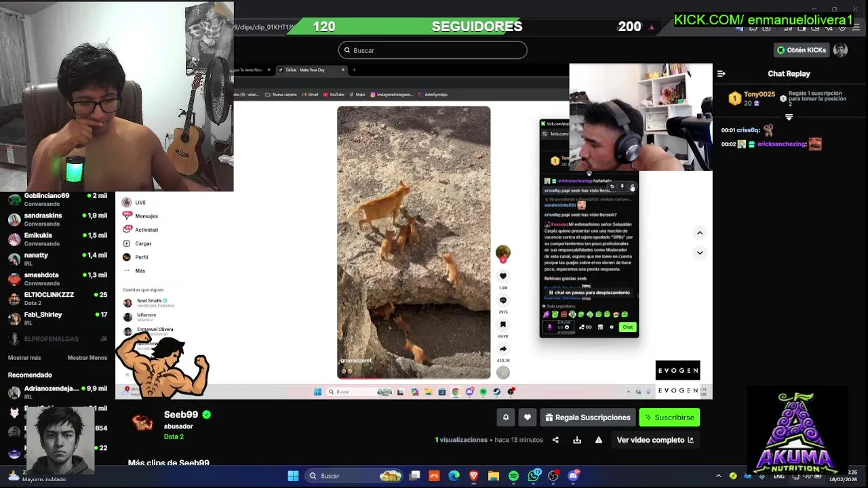Open the Fabi_Shirley channel in the sidebar
The image size is (868, 488).
[x=57, y=318]
